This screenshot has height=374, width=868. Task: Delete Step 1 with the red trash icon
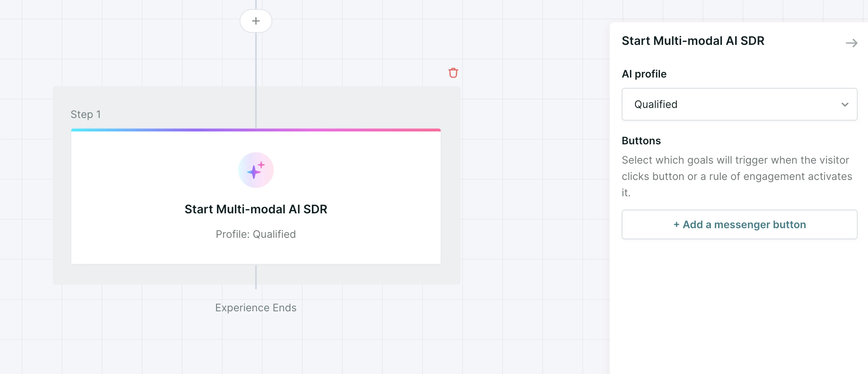(453, 73)
